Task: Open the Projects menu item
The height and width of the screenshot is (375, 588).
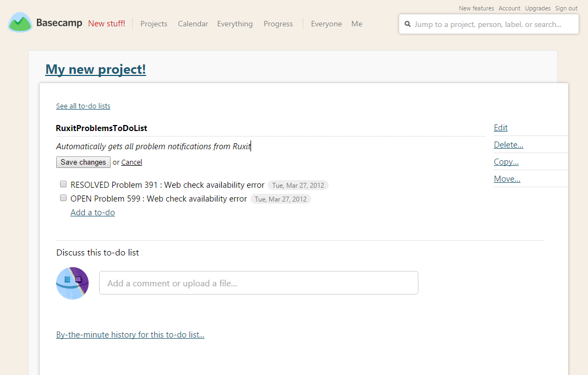Action: point(154,24)
